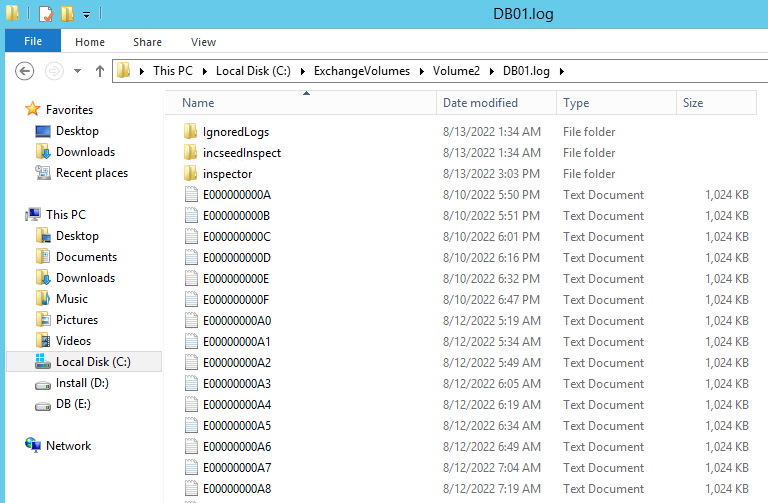Click the E00000000A0 file icon
The width and height of the screenshot is (768, 503).
pos(191,321)
